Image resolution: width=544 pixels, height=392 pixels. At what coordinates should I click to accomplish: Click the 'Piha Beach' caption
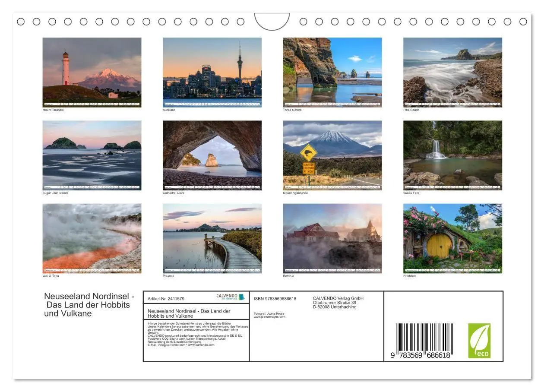pos(411,110)
